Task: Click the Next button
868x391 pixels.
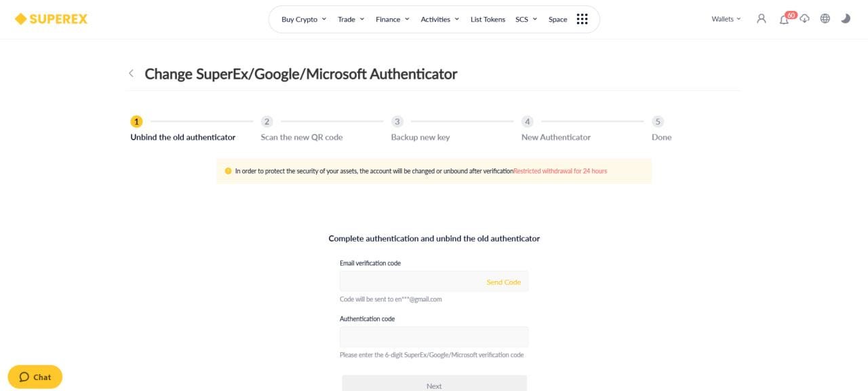Action: point(434,384)
